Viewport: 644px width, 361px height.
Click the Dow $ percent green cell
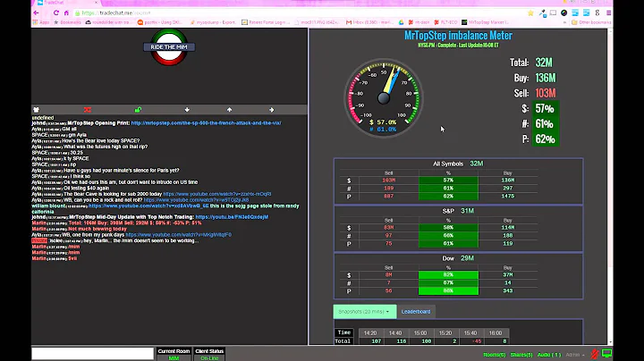[x=448, y=275]
